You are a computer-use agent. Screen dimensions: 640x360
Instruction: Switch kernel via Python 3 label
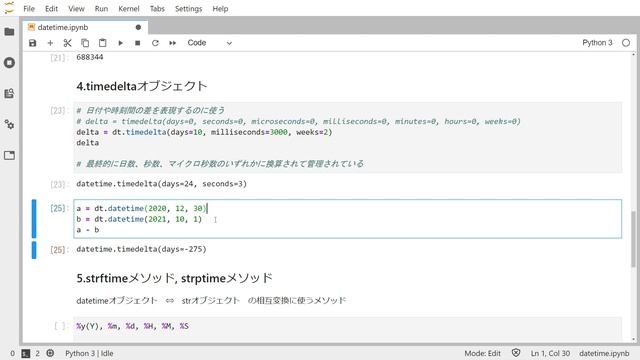coord(597,43)
